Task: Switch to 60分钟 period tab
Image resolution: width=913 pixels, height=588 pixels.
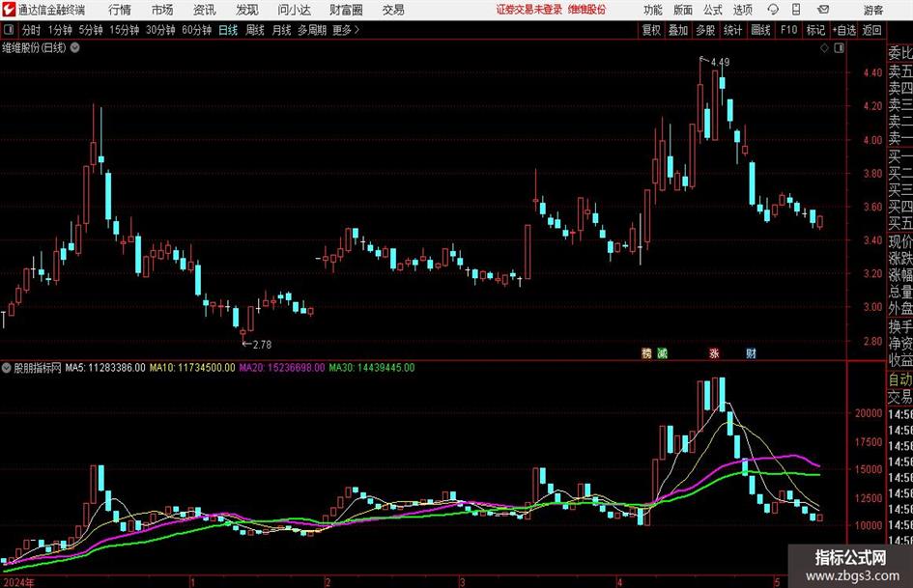Action: pos(196,30)
